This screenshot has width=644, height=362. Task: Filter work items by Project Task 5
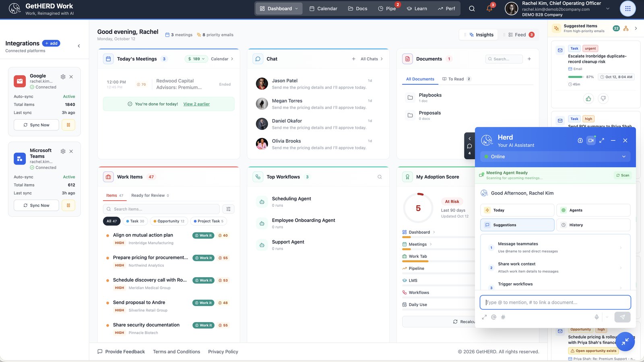tap(208, 221)
